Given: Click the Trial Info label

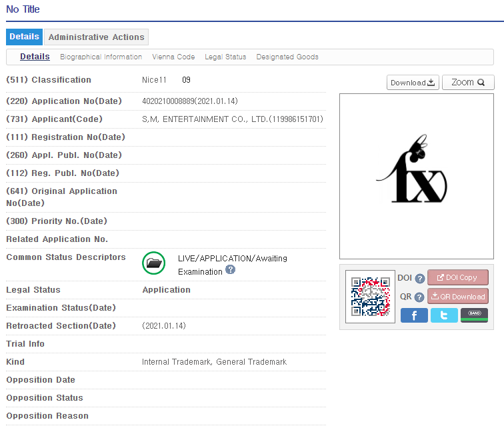Looking at the screenshot, I should 25,344.
